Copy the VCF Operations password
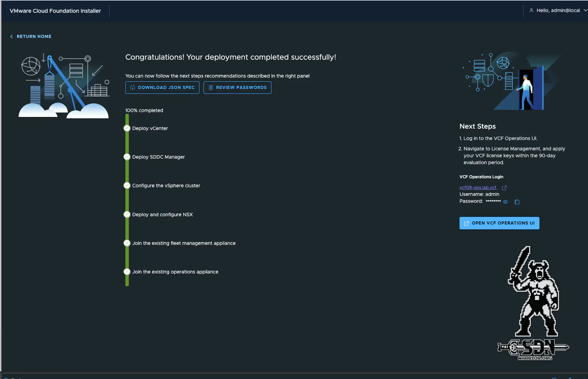The width and height of the screenshot is (588, 379). [x=517, y=202]
